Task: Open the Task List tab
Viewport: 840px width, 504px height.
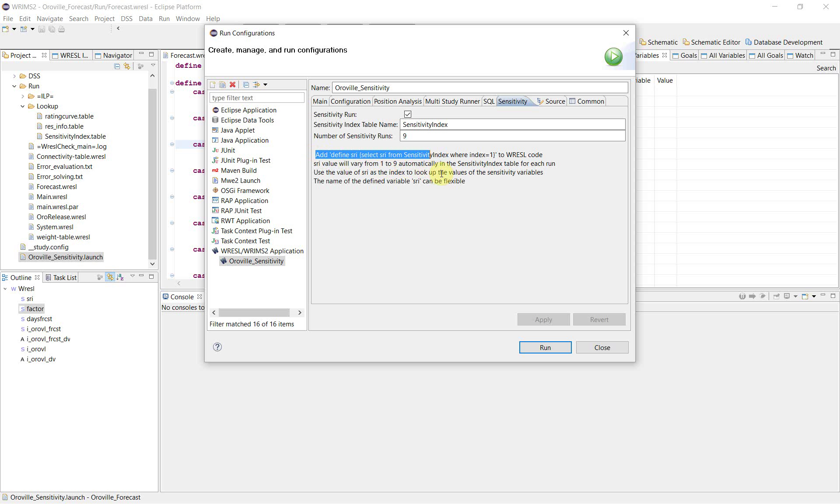Action: tap(61, 278)
